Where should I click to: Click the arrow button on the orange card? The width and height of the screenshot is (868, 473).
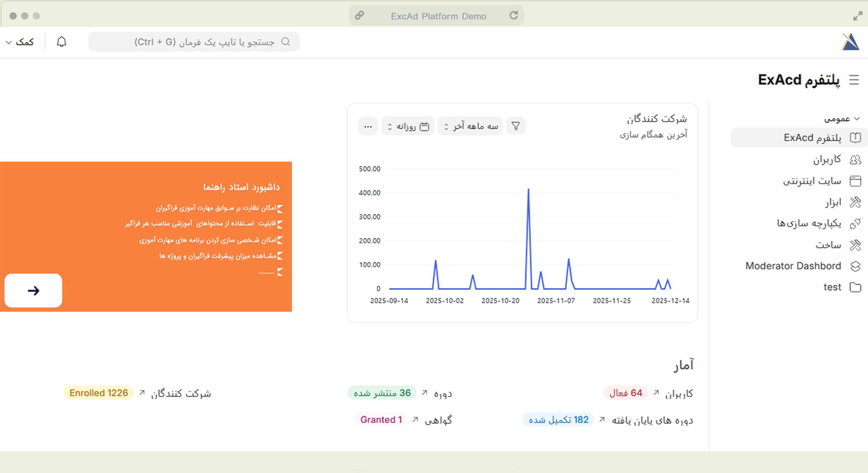[33, 291]
